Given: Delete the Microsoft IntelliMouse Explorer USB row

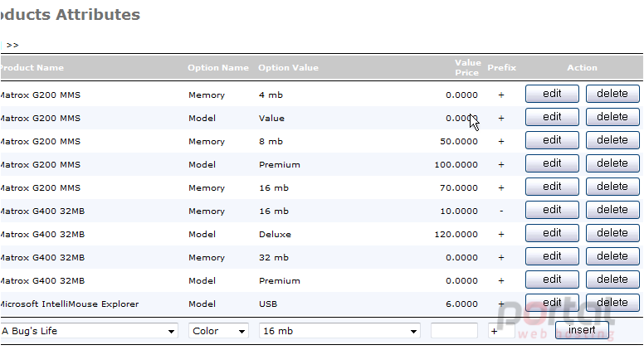Looking at the screenshot, I should pyautogui.click(x=612, y=303).
